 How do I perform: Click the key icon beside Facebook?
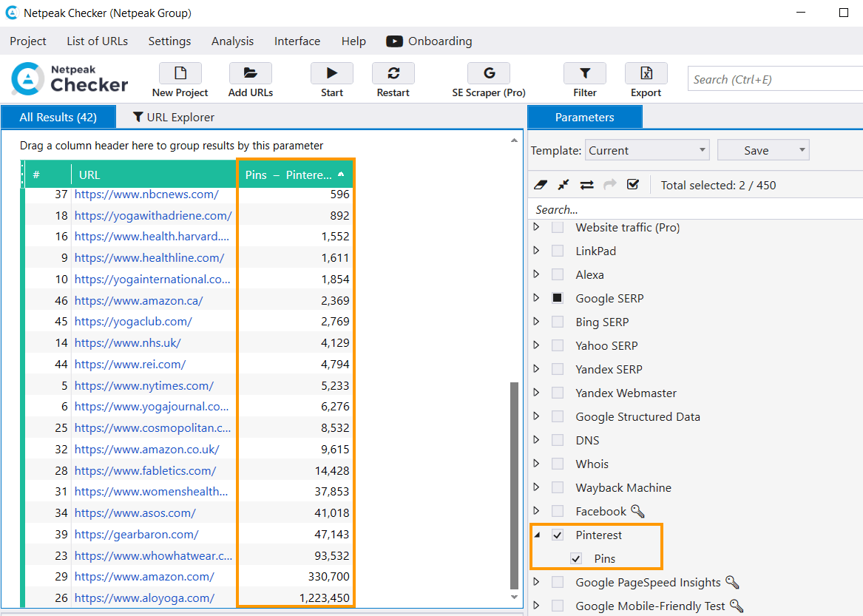pyautogui.click(x=637, y=512)
